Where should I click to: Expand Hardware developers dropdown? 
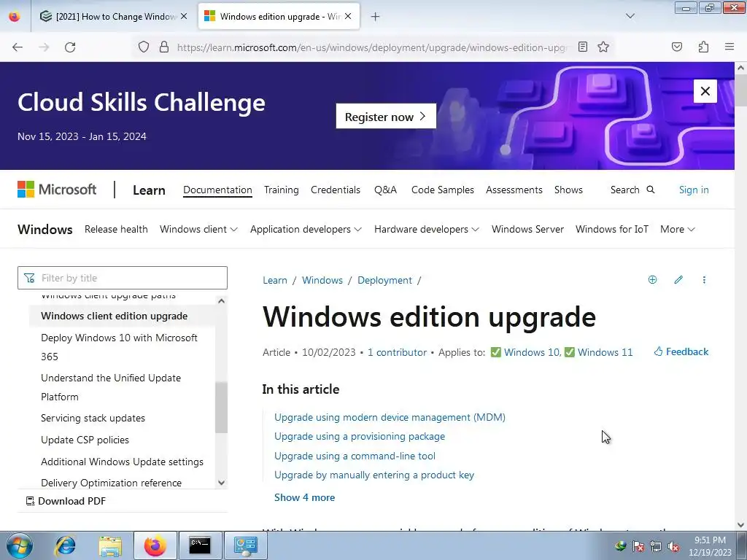coord(426,229)
